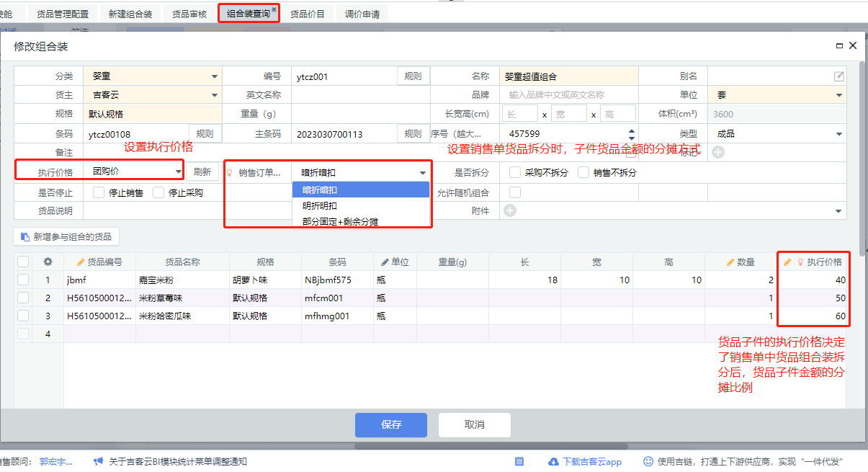Collapse the 销售订单 dropdown arrow
Screen dimensions: 868x472
[x=423, y=173]
